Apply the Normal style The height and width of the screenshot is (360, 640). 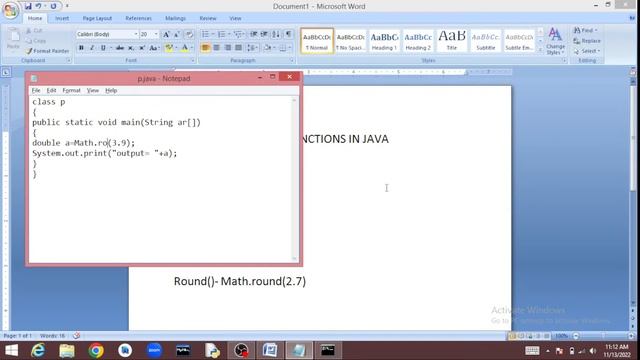(317, 40)
